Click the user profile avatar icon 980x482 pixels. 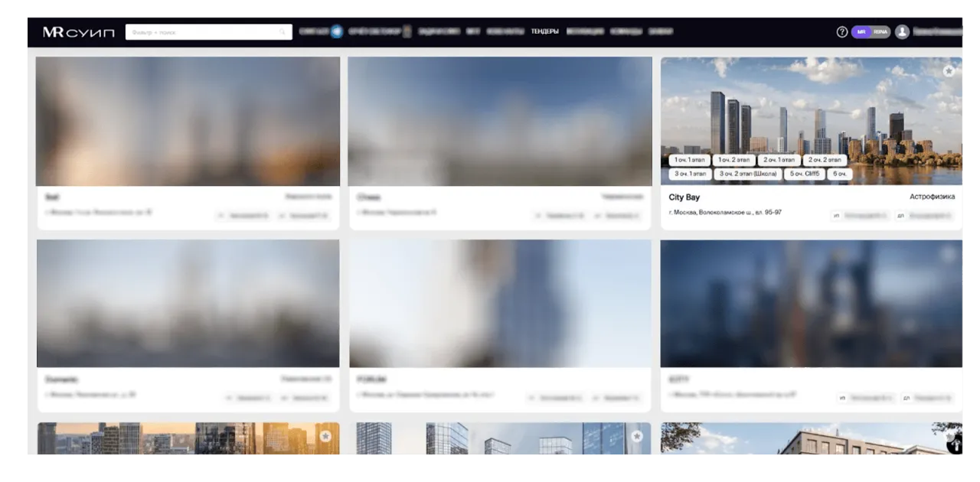[x=902, y=32]
